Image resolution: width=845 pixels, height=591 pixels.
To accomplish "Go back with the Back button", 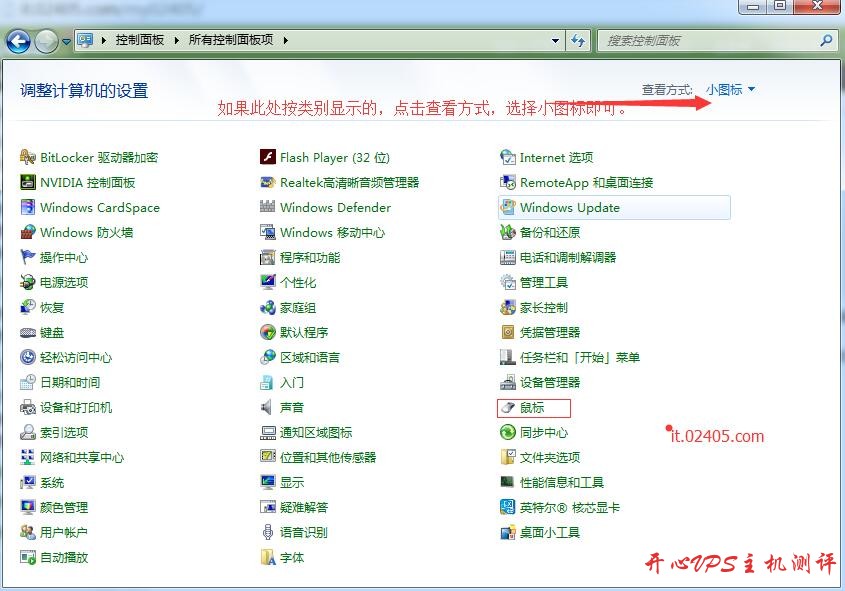I will [x=18, y=41].
